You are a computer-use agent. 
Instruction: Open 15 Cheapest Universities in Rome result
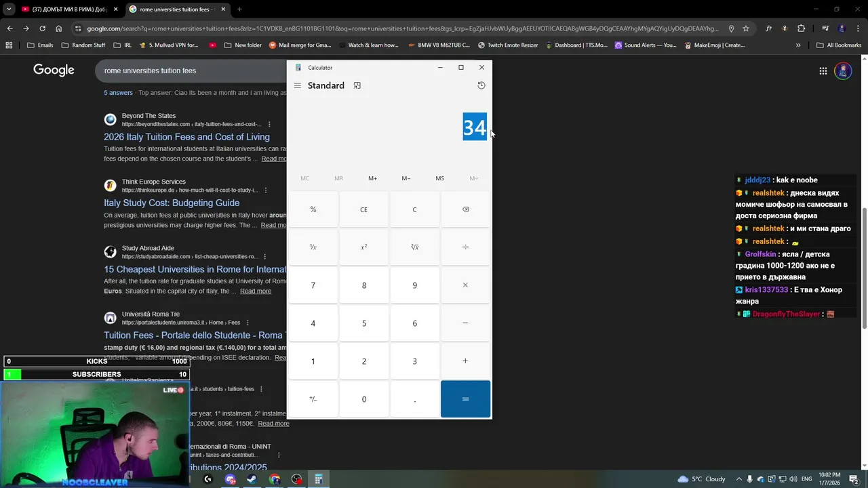pyautogui.click(x=195, y=269)
